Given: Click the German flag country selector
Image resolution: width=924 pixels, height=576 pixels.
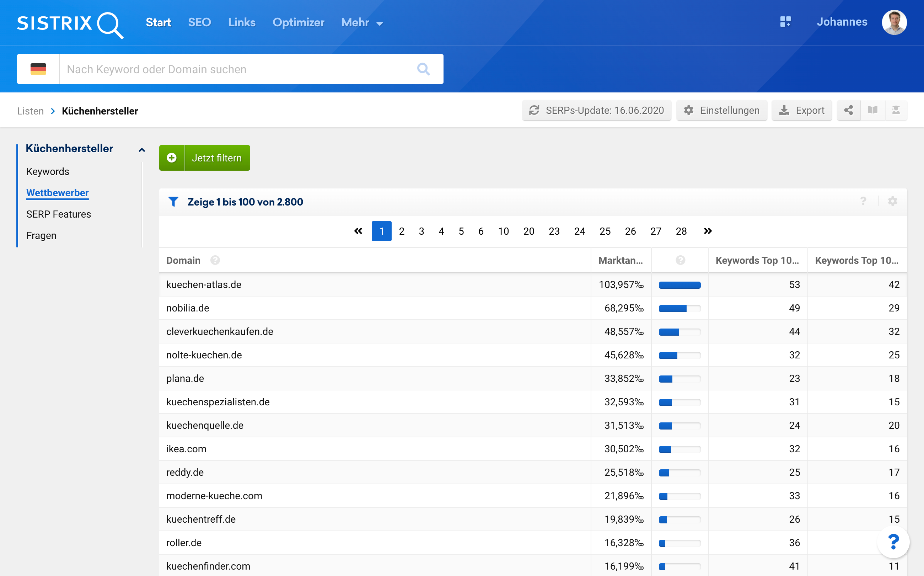Looking at the screenshot, I should click(38, 69).
